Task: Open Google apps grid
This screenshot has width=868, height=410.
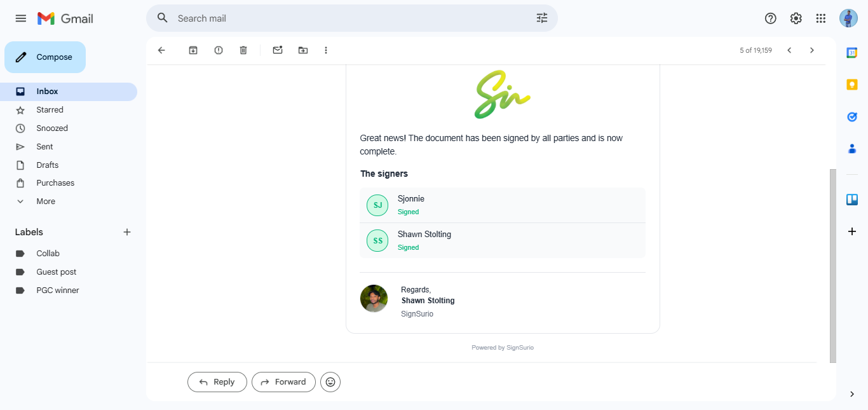Action: pyautogui.click(x=821, y=18)
